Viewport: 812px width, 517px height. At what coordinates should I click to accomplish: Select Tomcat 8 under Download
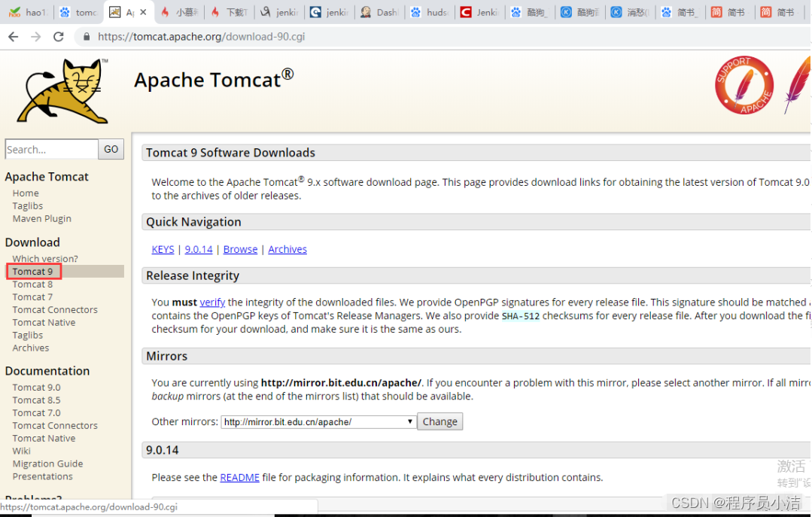click(x=32, y=284)
